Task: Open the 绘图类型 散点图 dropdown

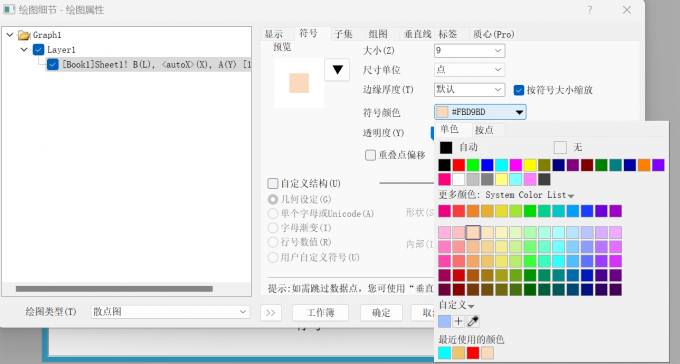Action: pyautogui.click(x=170, y=312)
